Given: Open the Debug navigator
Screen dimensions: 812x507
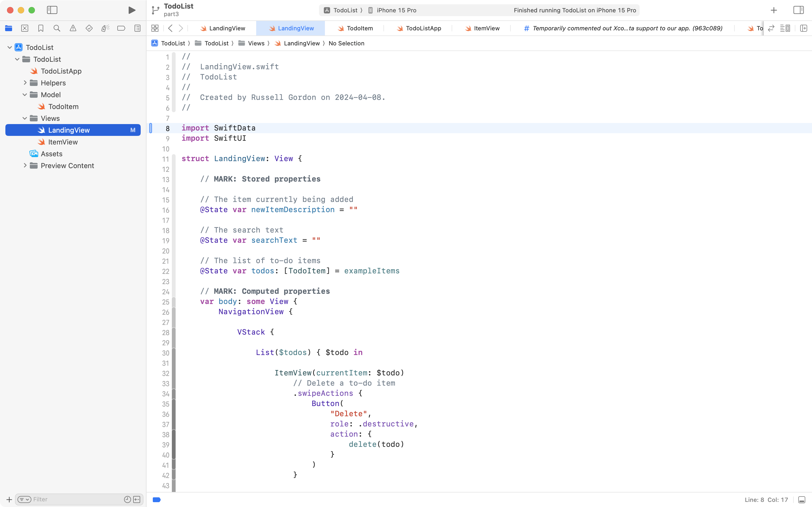Looking at the screenshot, I should [105, 28].
